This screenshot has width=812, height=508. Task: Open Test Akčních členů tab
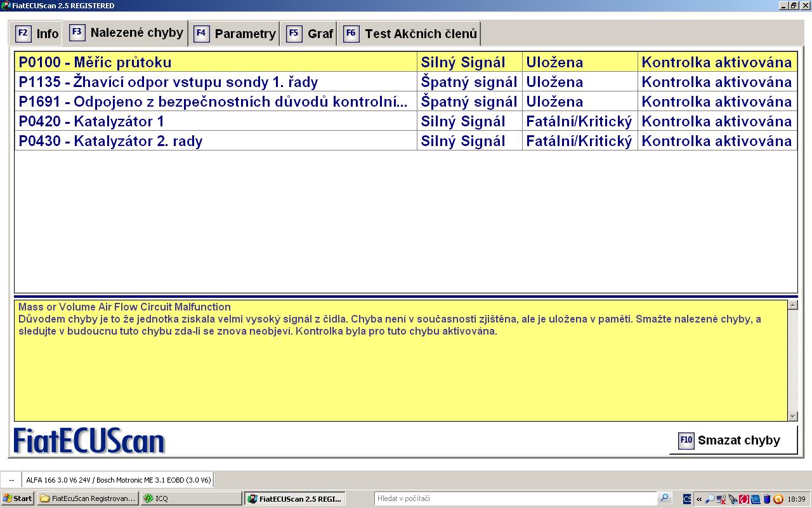pos(410,34)
